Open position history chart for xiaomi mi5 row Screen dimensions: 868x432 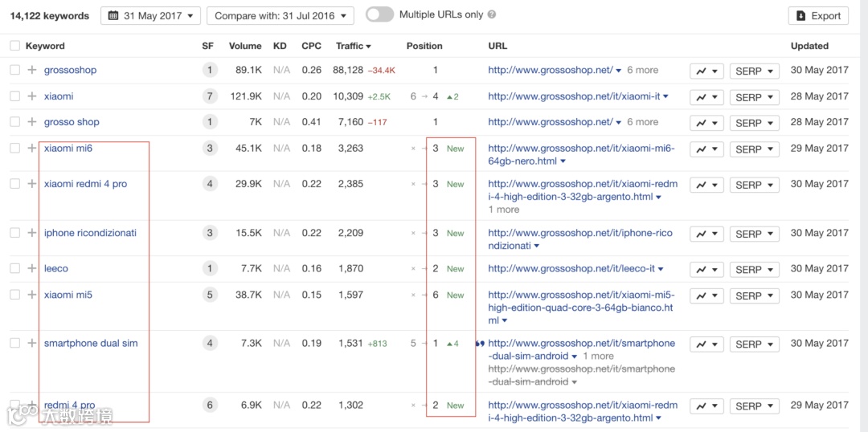pyautogui.click(x=706, y=296)
